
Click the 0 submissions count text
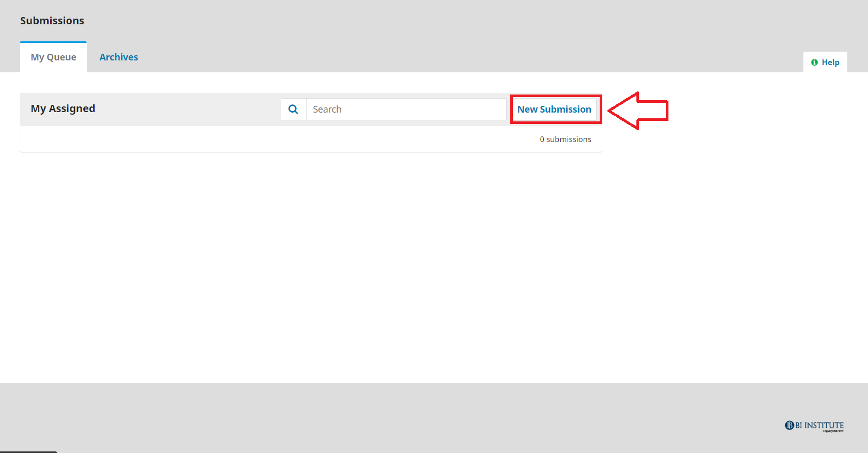pyautogui.click(x=565, y=139)
